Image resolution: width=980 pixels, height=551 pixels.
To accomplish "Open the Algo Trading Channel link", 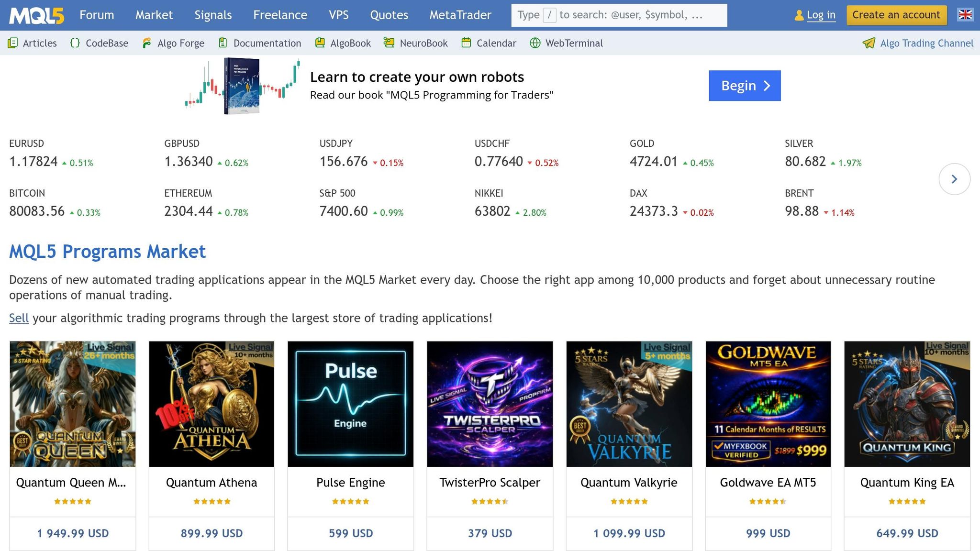I will 927,43.
